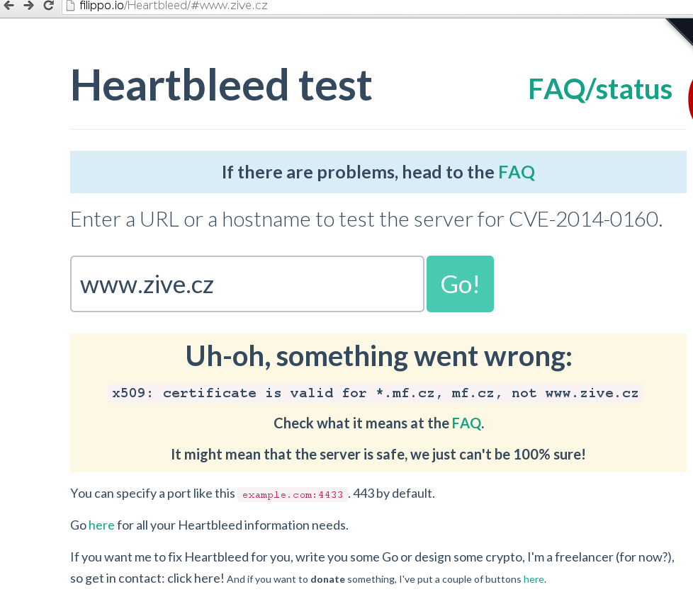Reload the page with the refresh icon

(48, 6)
